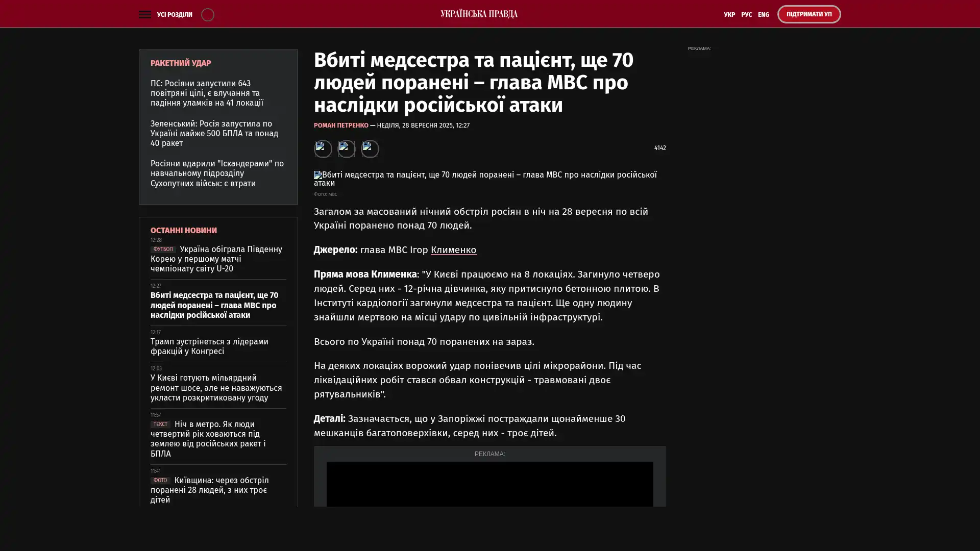Open the hamburger menu icon
980x551 pixels.
(144, 14)
